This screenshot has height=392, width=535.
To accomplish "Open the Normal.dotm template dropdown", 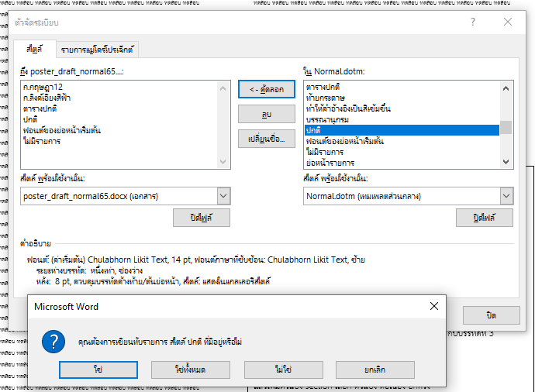I will [x=506, y=196].
